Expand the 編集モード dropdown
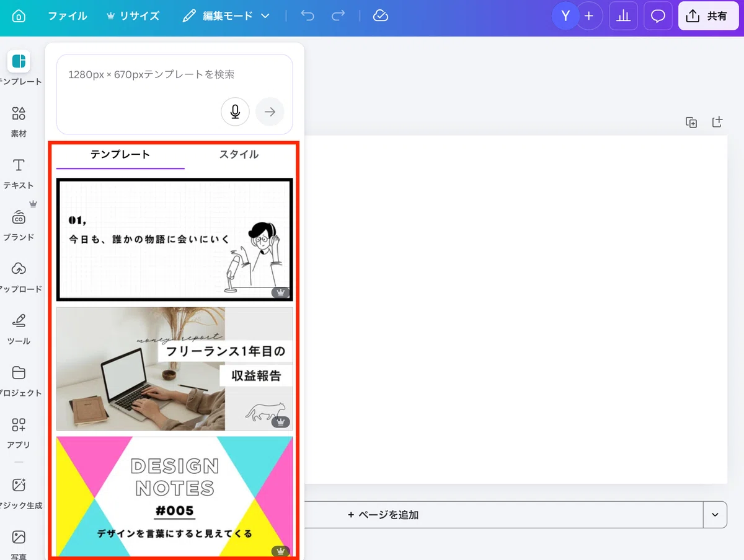The height and width of the screenshot is (560, 744). click(x=226, y=16)
